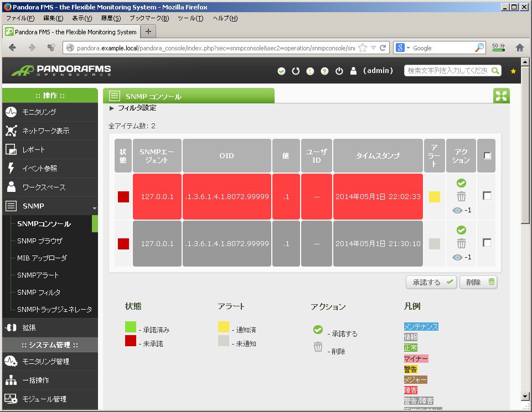Click the page scrollbar down arrow
The image size is (532, 412).
click(525, 396)
